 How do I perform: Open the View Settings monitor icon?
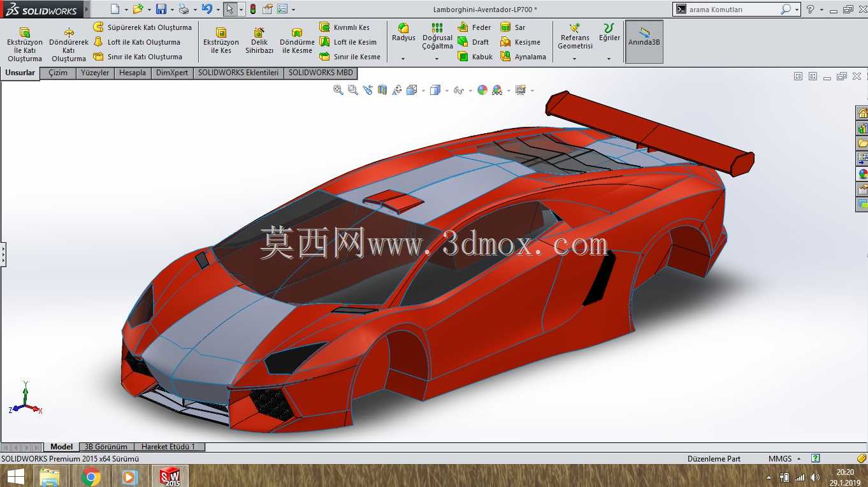coord(521,90)
